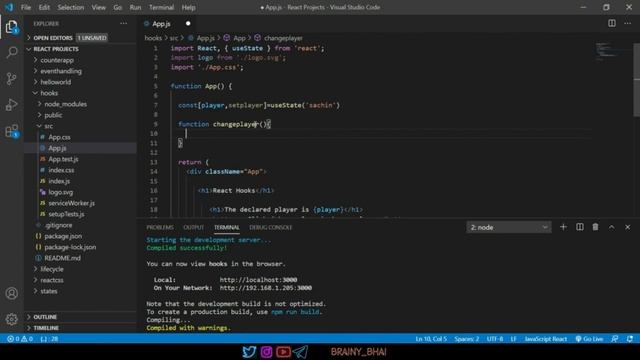
Task: Split the terminal panel
Action: click(580, 227)
